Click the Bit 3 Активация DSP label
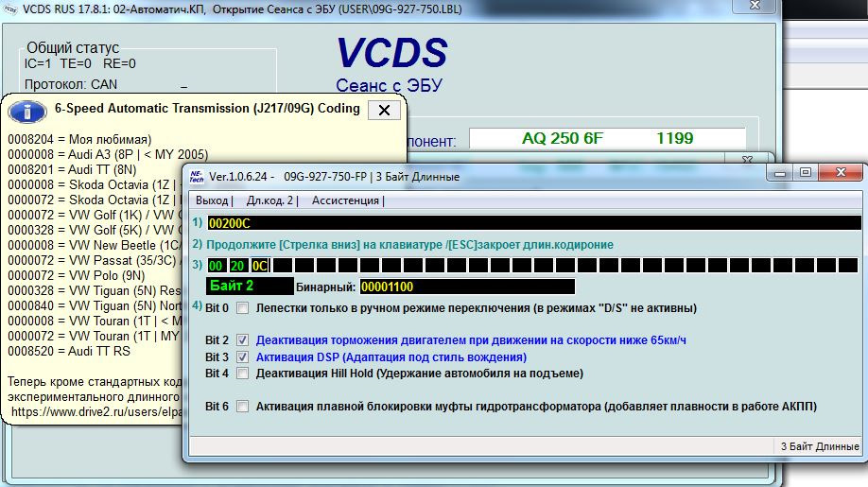868x487 pixels. (391, 357)
